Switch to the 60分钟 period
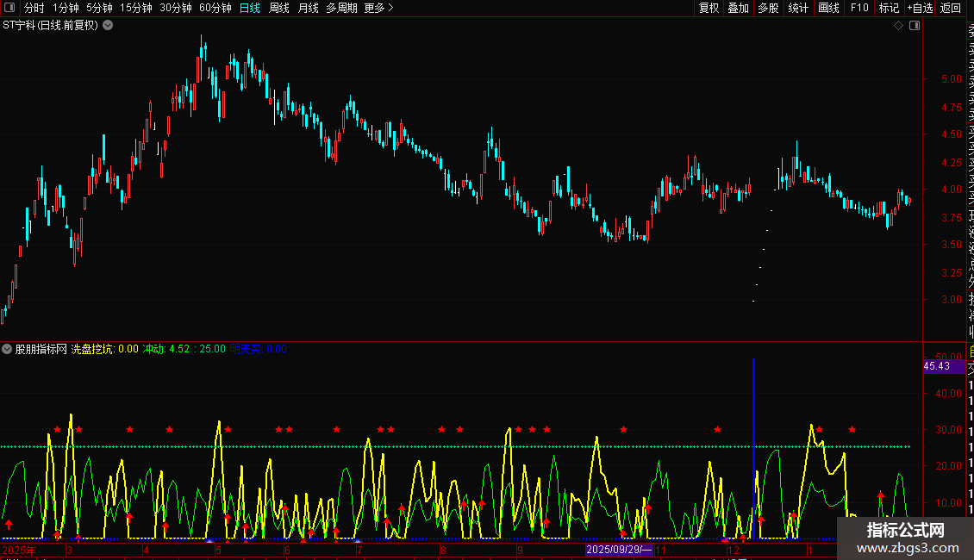 pyautogui.click(x=215, y=8)
